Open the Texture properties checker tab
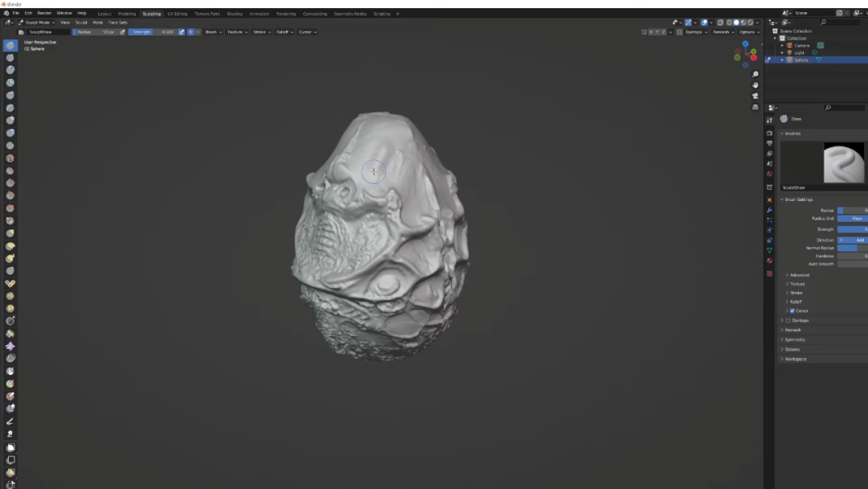This screenshot has height=489, width=868. click(x=769, y=273)
